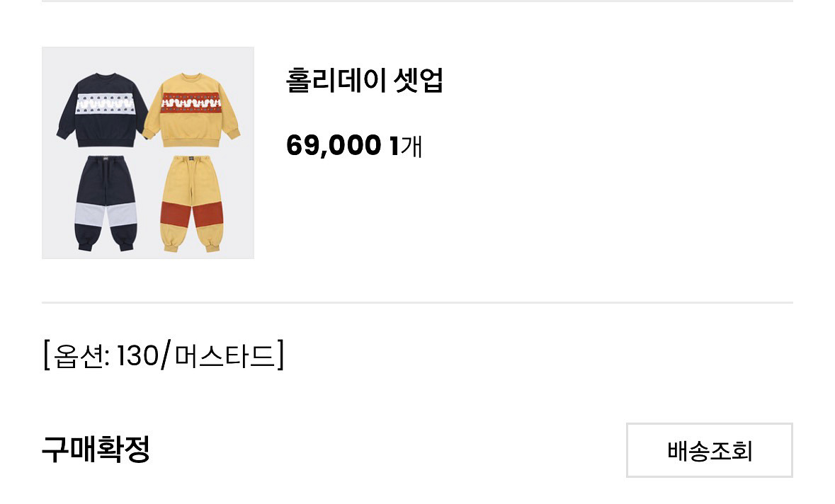Image resolution: width=835 pixels, height=504 pixels.
Task: Tap the navy sweatshirt in product image
Action: click(102, 110)
